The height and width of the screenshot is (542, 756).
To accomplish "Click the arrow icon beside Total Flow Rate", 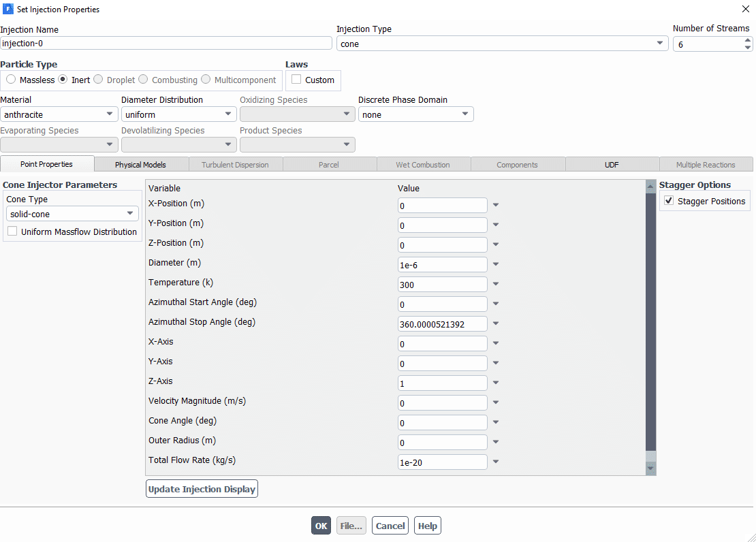I will 496,462.
